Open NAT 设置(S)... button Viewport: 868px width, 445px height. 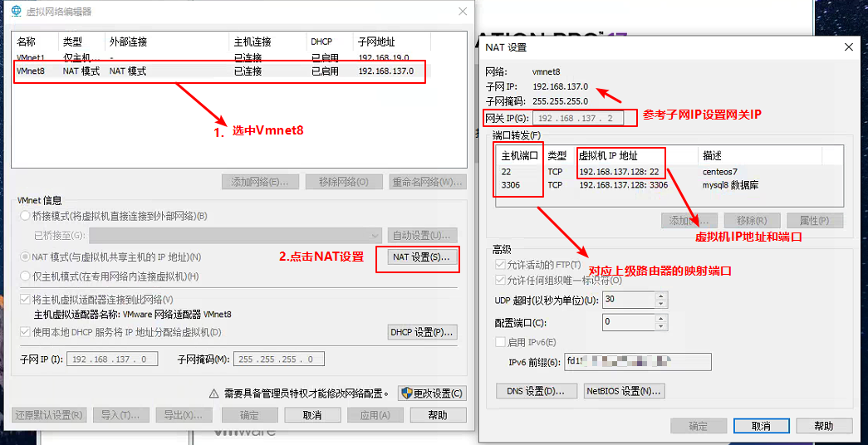click(421, 257)
